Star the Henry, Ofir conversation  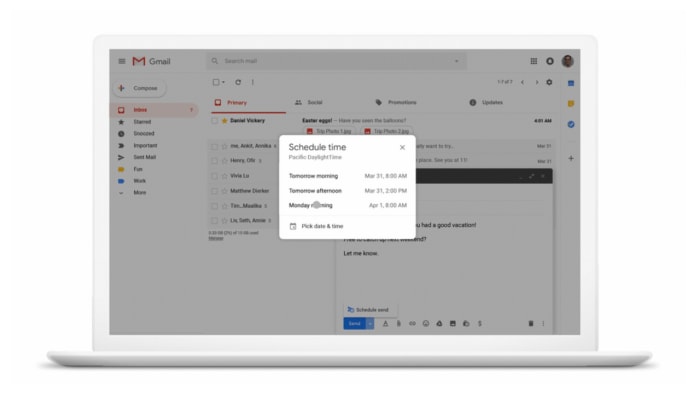(x=225, y=161)
